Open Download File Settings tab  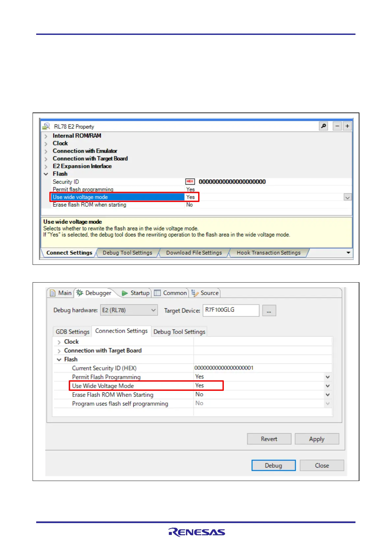click(x=194, y=253)
